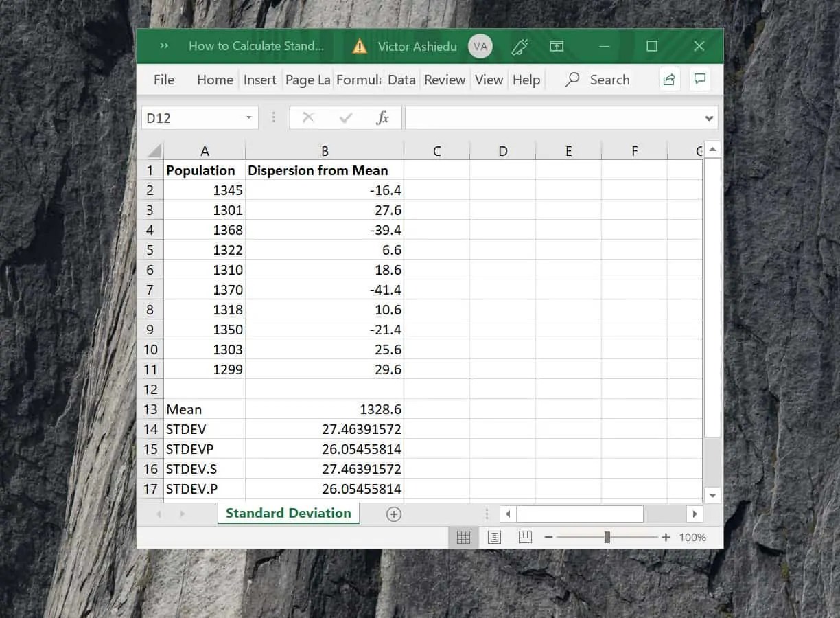Open Comments using the comments icon
The height and width of the screenshot is (618, 840).
click(x=699, y=80)
